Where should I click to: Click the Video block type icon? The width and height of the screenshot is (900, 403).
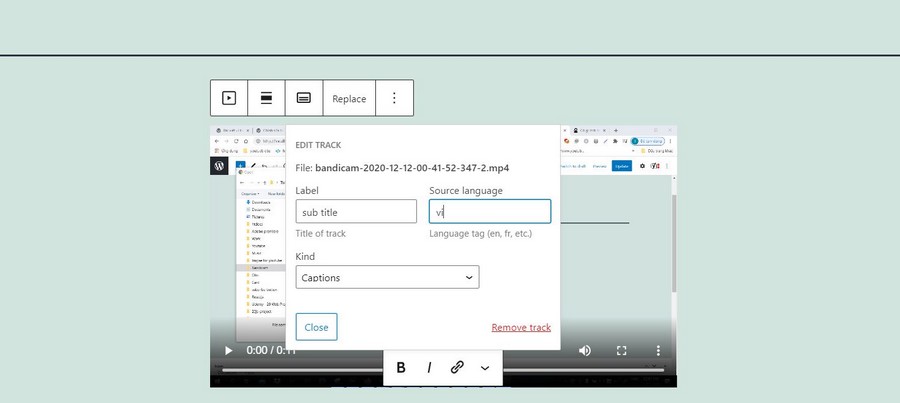click(229, 98)
